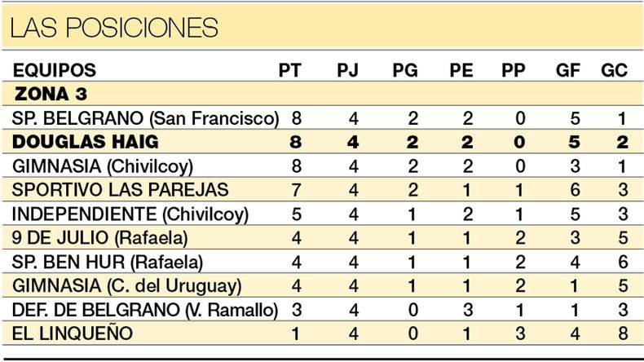Click GIMNASIA (Chivilcoy) team name

point(103,166)
